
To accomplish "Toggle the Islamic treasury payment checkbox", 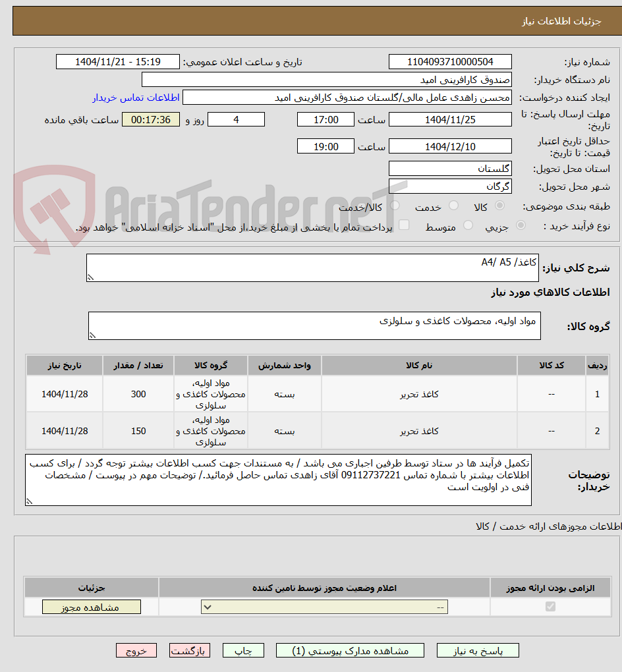I will point(404,225).
